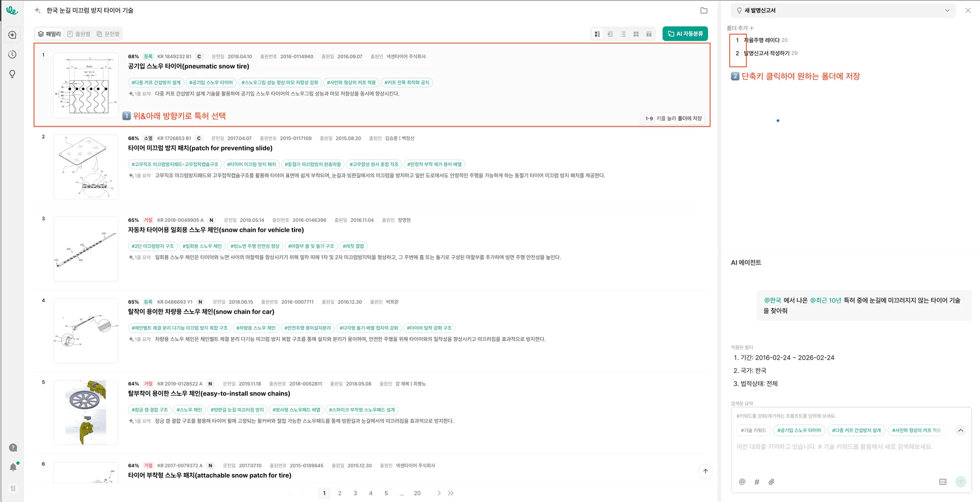Click the help question mark icon
This screenshot has width=980, height=502.
point(13,447)
